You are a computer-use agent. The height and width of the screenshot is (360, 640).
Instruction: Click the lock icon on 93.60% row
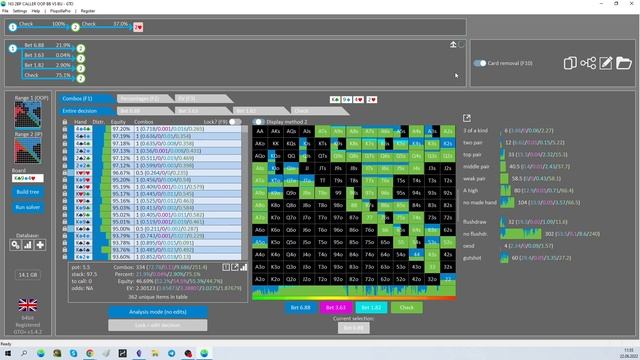(x=65, y=257)
